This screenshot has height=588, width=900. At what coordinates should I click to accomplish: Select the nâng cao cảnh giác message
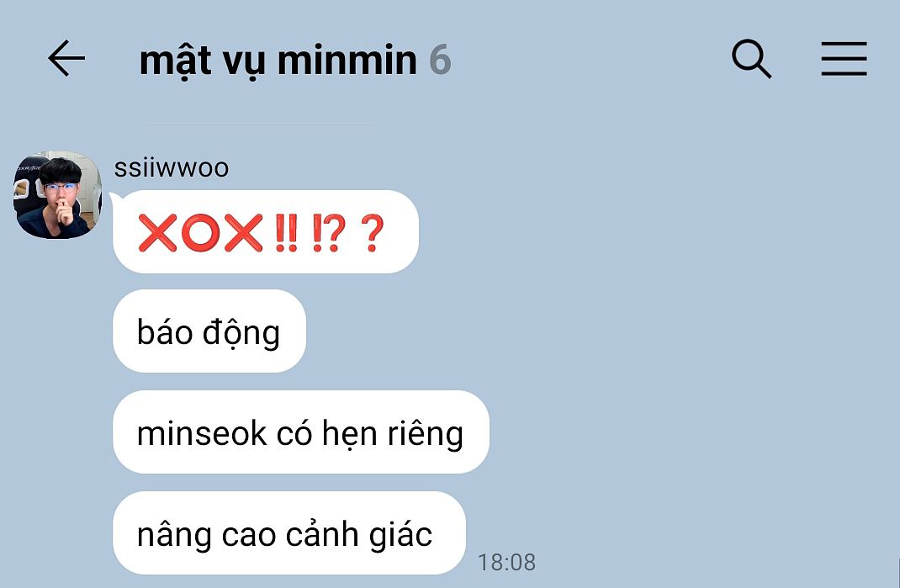[289, 533]
